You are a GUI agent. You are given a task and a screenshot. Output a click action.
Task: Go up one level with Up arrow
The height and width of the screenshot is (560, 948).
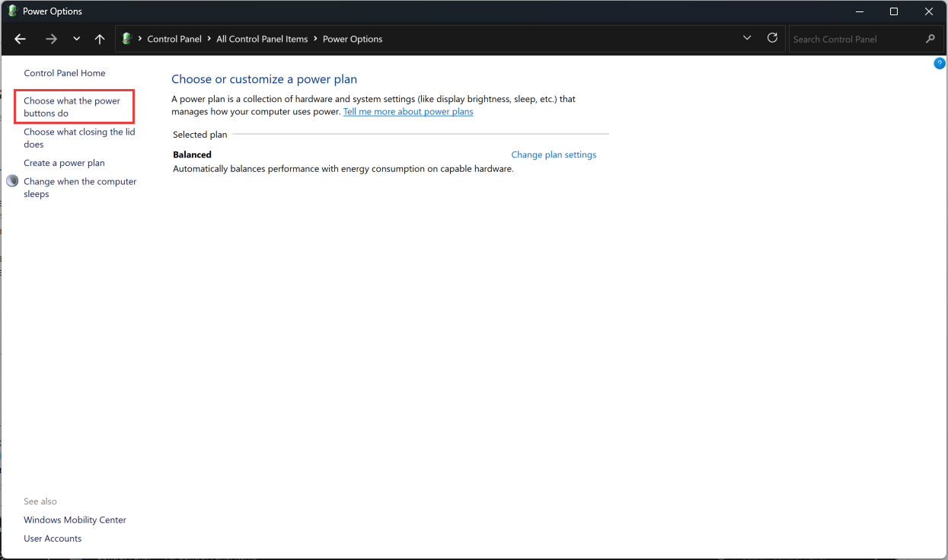100,39
